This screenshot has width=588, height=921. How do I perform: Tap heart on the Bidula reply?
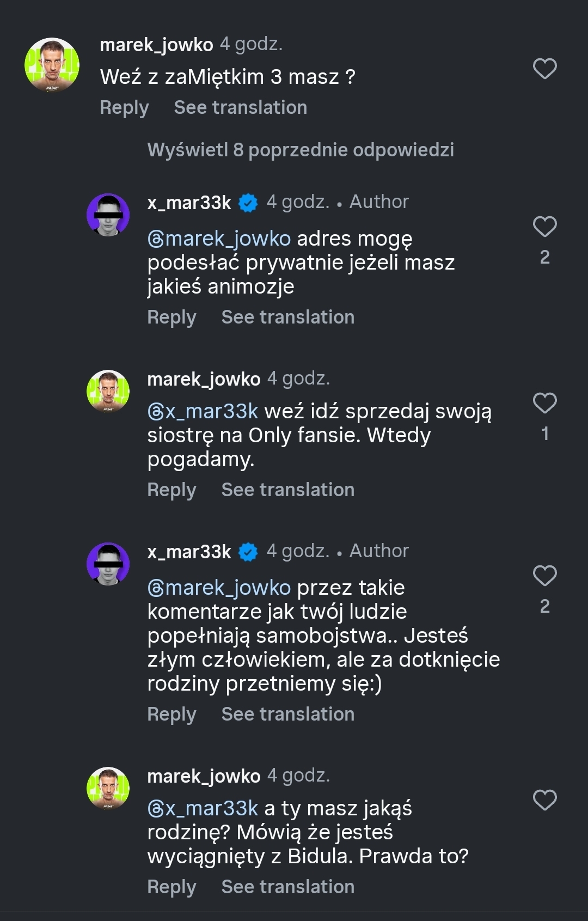click(x=544, y=800)
